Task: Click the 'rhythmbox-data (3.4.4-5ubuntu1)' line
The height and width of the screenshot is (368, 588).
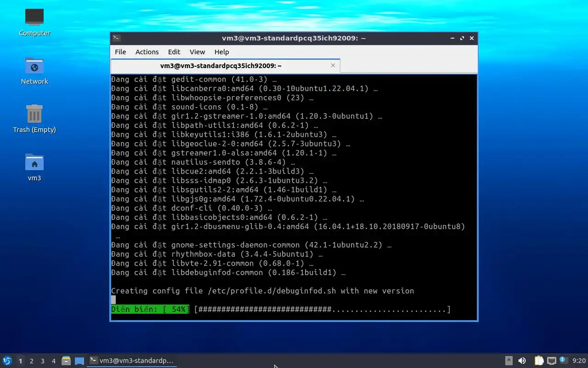Action: [217, 254]
